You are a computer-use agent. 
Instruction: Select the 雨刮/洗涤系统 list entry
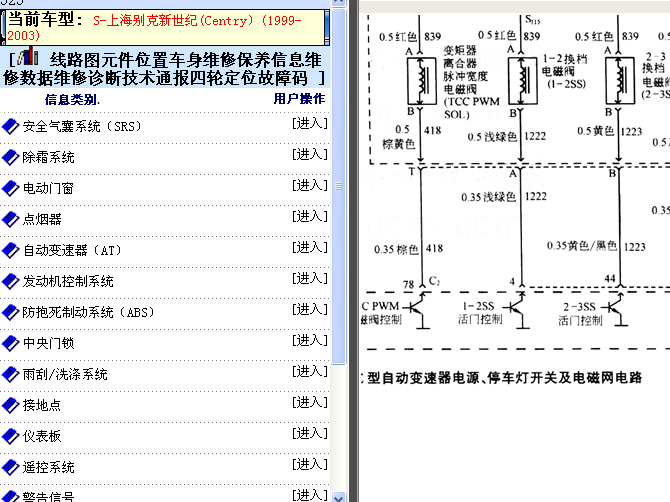point(65,374)
